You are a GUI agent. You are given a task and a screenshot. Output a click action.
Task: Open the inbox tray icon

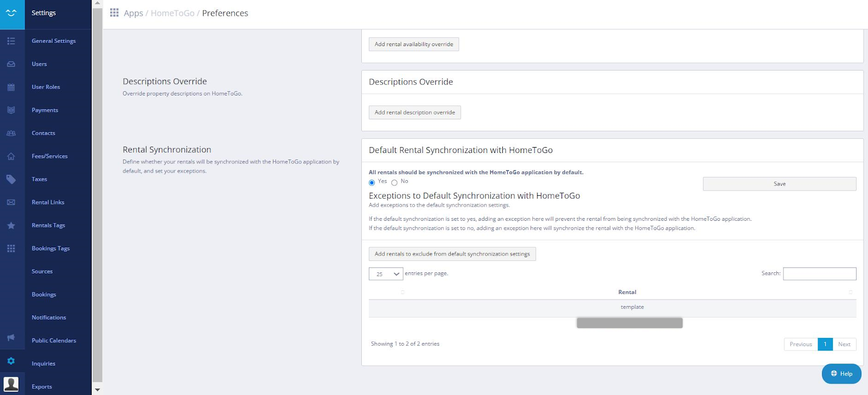[11, 64]
